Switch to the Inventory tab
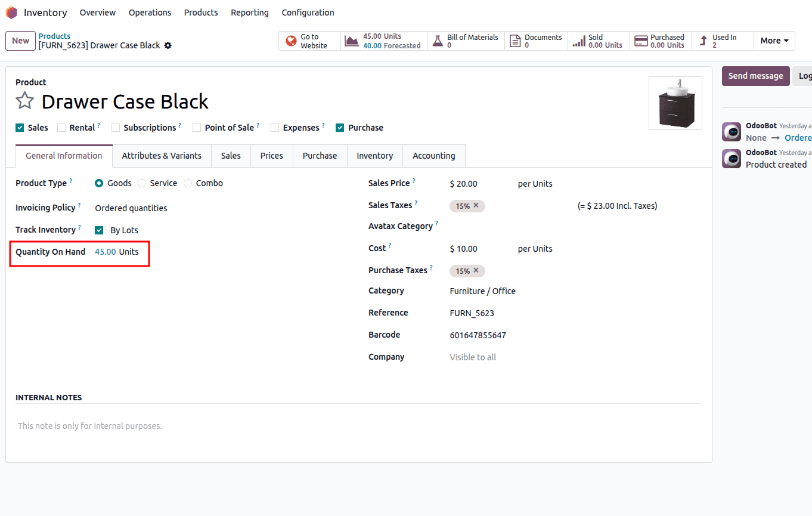 (x=375, y=156)
